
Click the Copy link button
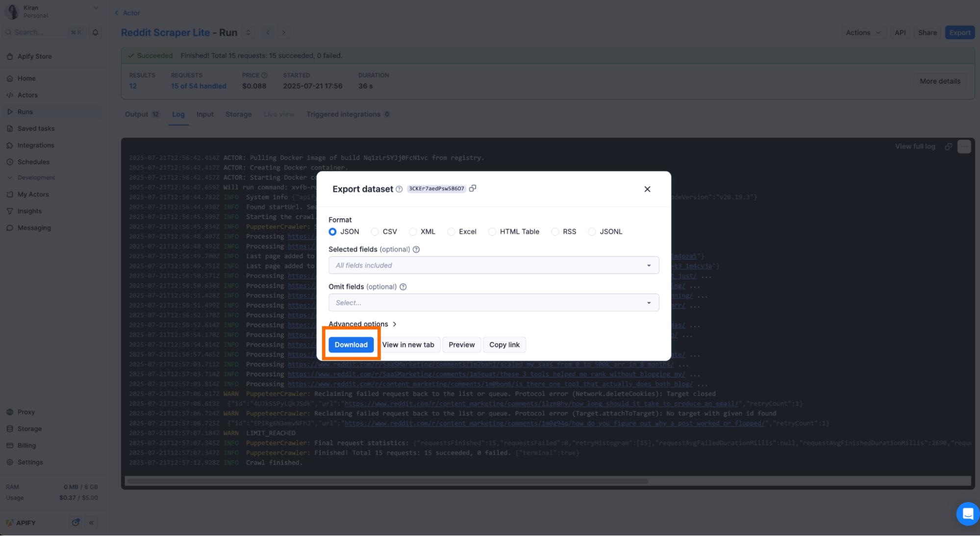(504, 345)
